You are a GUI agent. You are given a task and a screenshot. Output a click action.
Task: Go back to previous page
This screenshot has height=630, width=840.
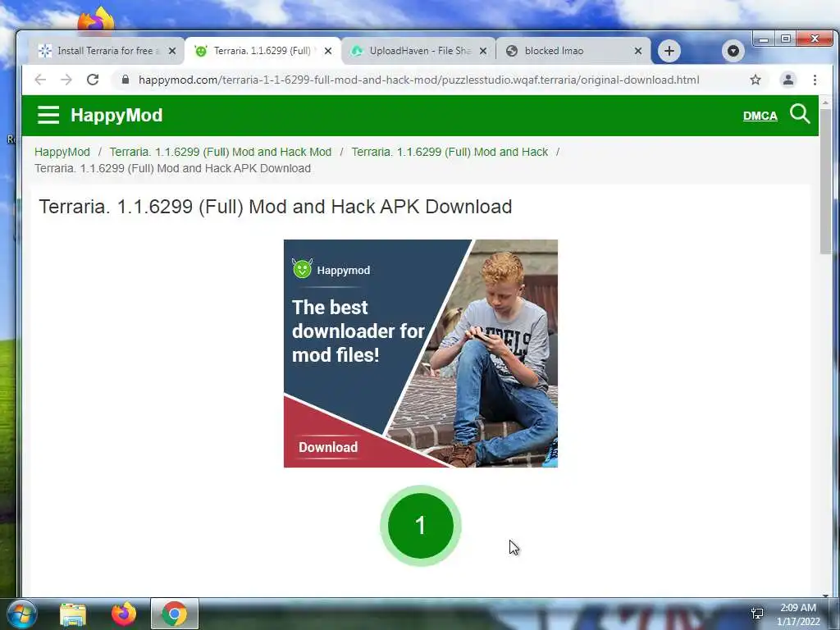tap(40, 80)
